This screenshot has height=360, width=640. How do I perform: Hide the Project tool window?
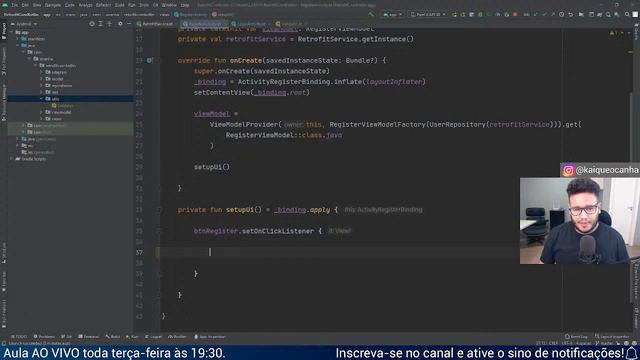point(129,24)
